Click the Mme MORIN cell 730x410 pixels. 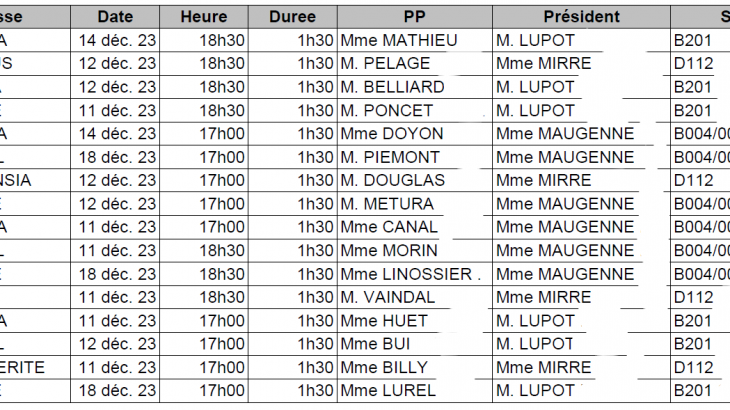pos(389,250)
